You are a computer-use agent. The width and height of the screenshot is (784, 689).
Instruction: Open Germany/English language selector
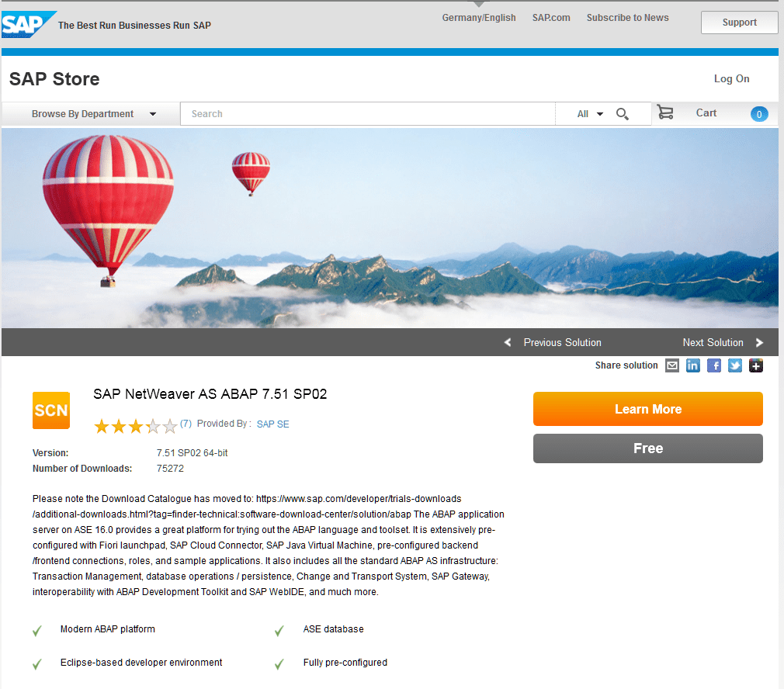pos(478,18)
